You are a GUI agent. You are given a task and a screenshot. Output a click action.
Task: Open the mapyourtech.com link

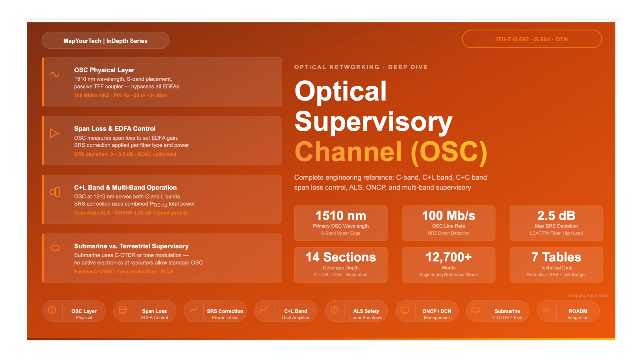click(x=588, y=296)
